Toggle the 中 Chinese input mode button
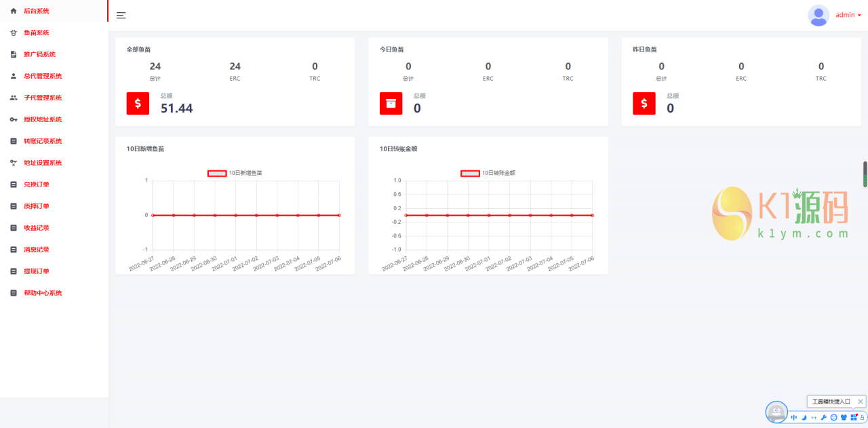868x428 pixels. (x=794, y=417)
